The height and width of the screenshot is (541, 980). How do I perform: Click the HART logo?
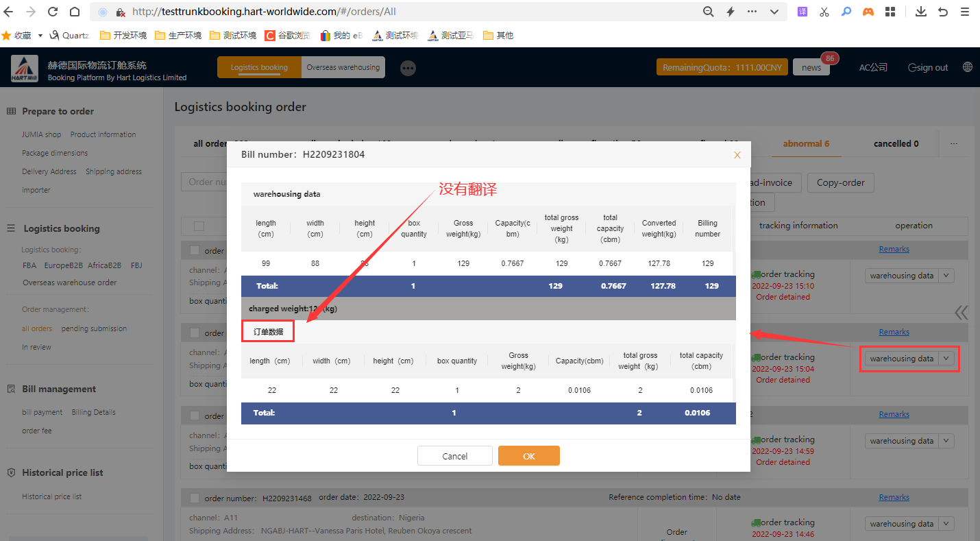[25, 69]
